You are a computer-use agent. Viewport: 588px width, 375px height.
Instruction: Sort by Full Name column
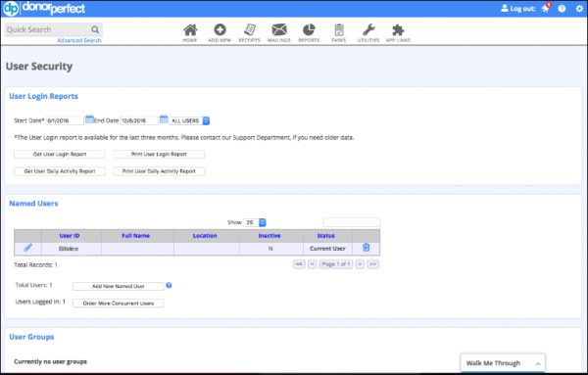[136, 236]
